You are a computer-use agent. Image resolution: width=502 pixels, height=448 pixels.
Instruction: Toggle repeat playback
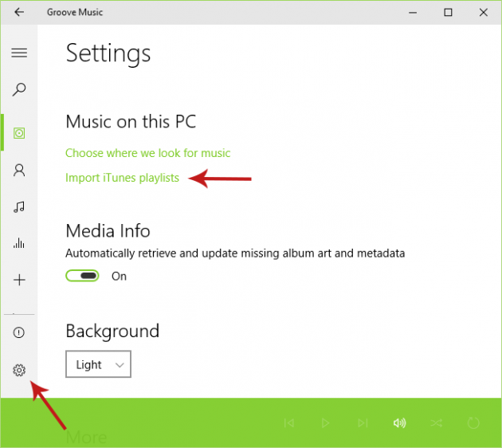[473, 422]
